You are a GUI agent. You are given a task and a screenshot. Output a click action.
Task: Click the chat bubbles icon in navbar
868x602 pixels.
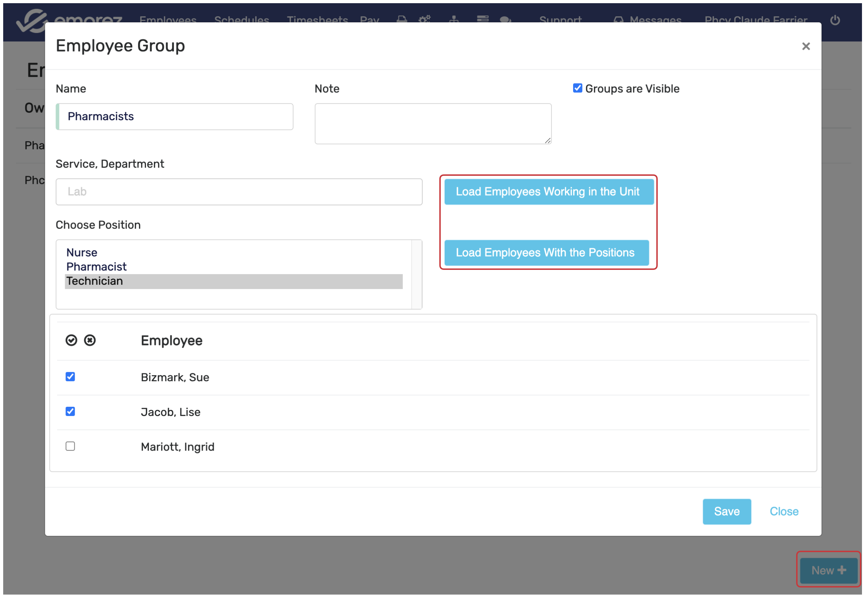(506, 19)
